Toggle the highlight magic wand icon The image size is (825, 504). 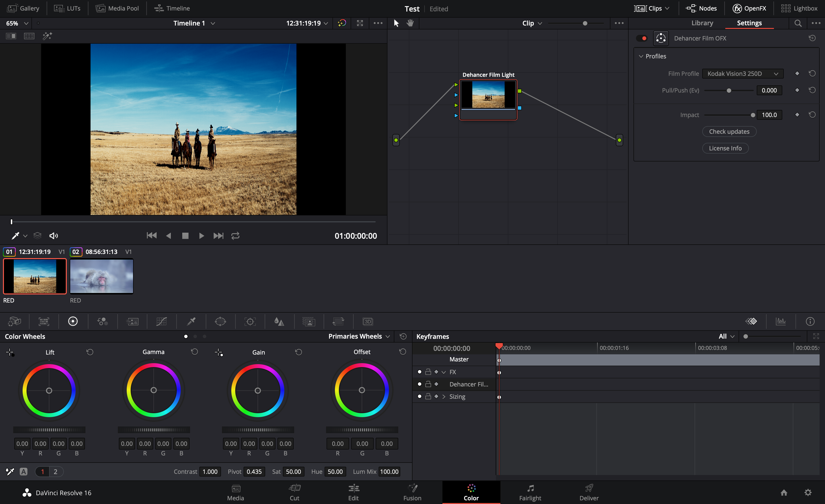coord(47,36)
